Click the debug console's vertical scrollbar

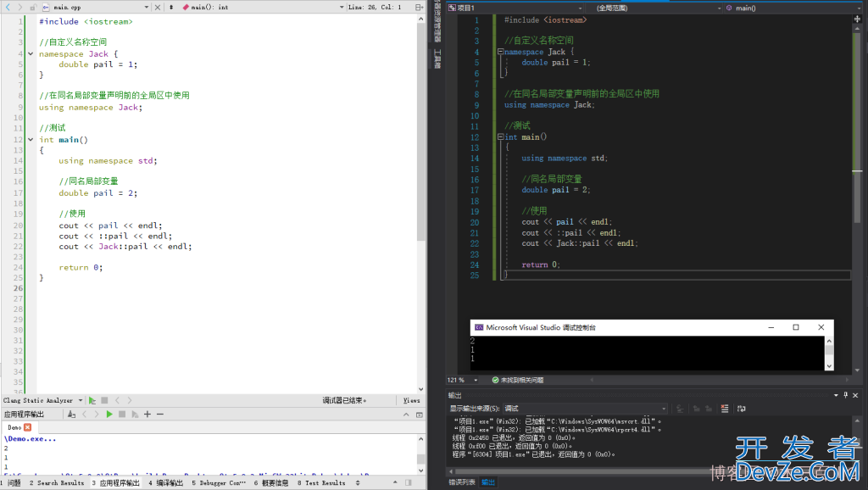point(829,354)
